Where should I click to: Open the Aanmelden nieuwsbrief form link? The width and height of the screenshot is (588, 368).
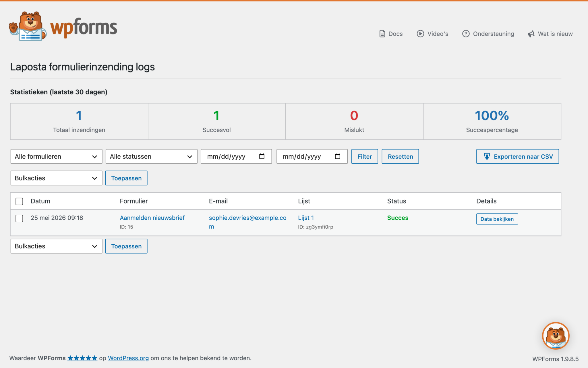click(x=152, y=218)
